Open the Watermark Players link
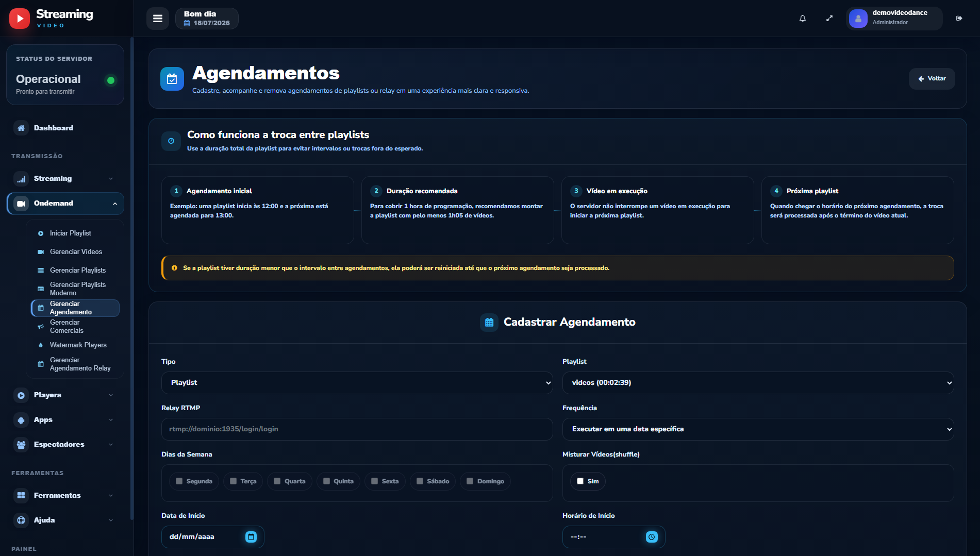The width and height of the screenshot is (980, 556). pyautogui.click(x=75, y=345)
